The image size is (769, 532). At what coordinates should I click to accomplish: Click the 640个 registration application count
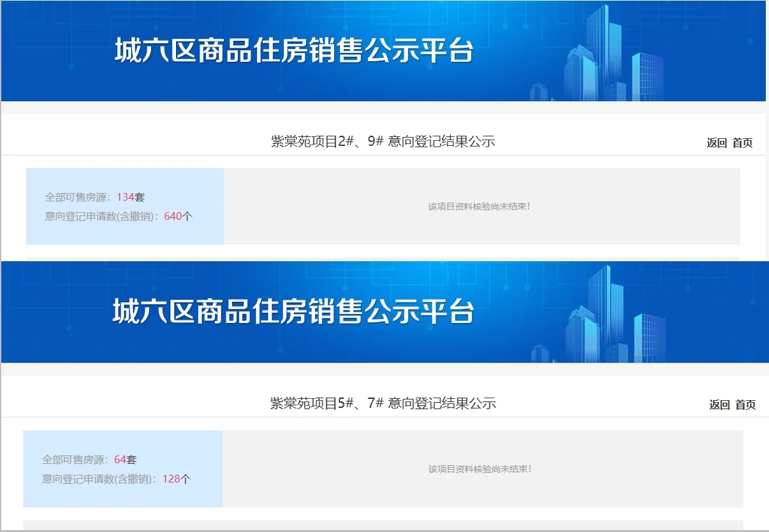pos(179,216)
